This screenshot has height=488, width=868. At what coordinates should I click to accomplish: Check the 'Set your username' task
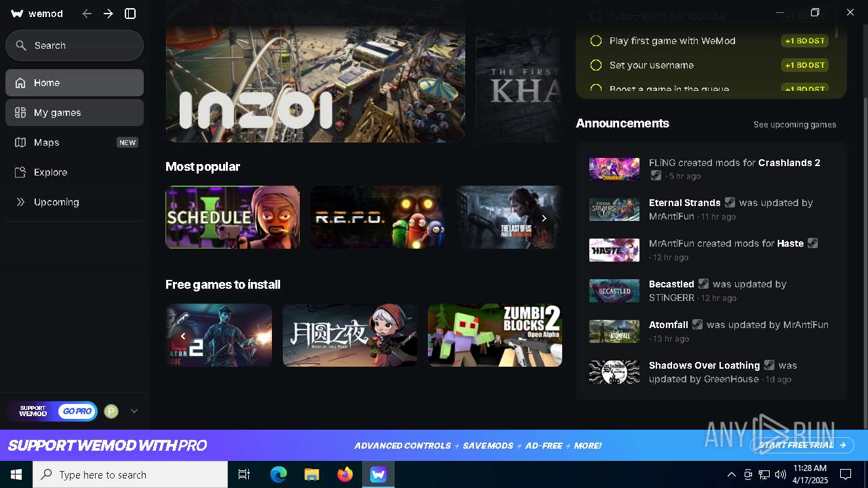point(596,65)
